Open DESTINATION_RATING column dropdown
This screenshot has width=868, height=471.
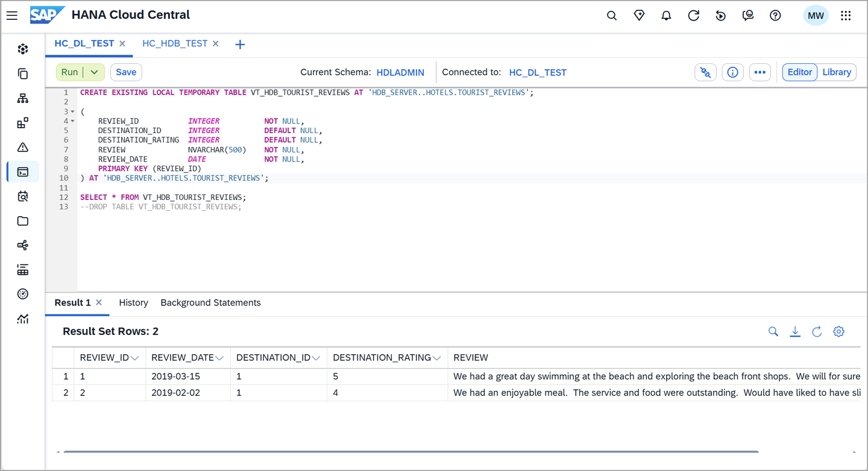(x=436, y=358)
